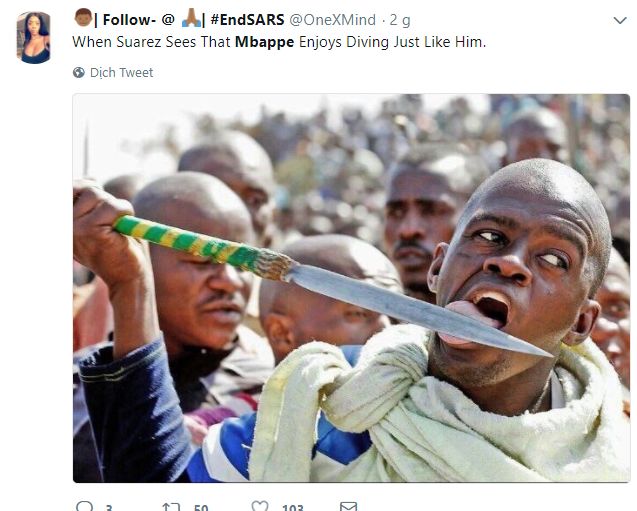Click the tweet text about Suarez
Image resolution: width=637 pixels, height=511 pixels.
(150, 43)
